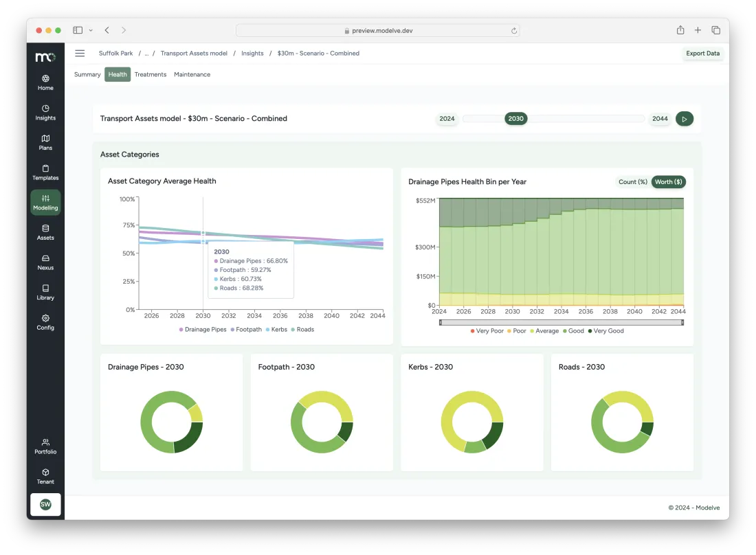756x555 pixels.
Task: Click the Transport Assets model breadcrumb
Action: (x=194, y=54)
